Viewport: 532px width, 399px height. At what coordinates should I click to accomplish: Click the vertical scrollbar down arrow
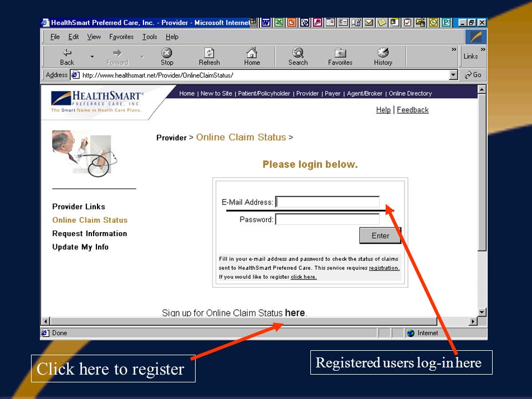pyautogui.click(x=482, y=312)
